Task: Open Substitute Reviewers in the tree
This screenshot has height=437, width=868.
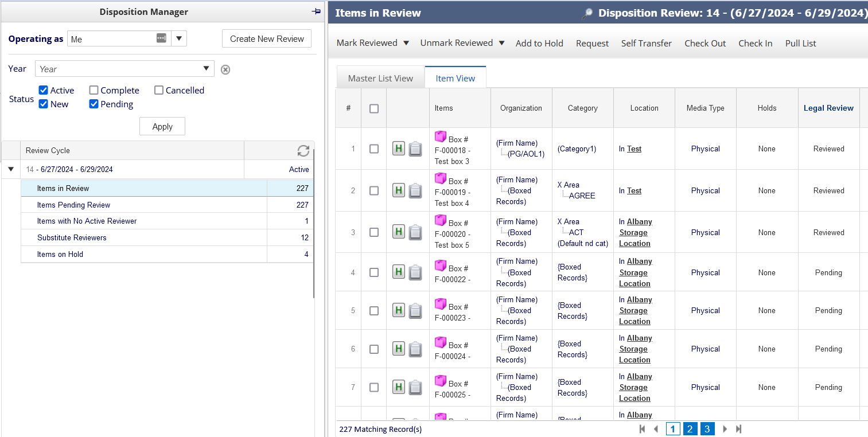Action: (x=168, y=237)
